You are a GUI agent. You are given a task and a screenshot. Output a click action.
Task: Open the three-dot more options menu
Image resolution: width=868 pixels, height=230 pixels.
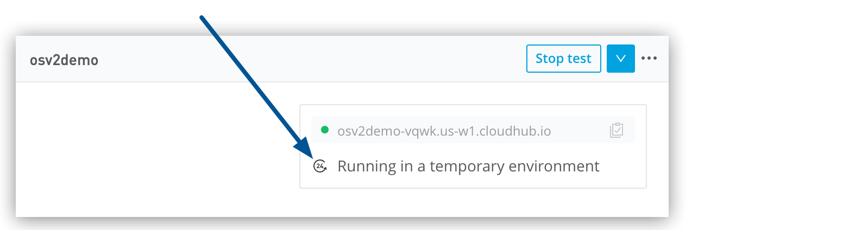point(649,58)
